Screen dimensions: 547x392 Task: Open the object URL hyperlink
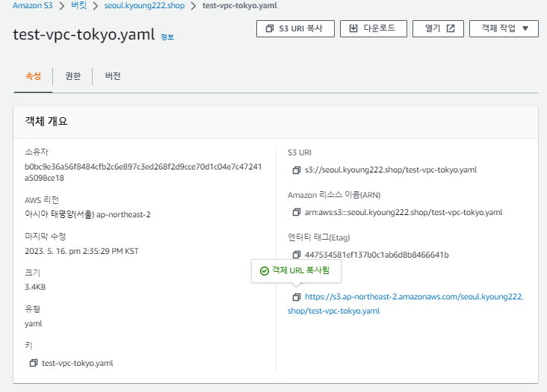point(405,303)
